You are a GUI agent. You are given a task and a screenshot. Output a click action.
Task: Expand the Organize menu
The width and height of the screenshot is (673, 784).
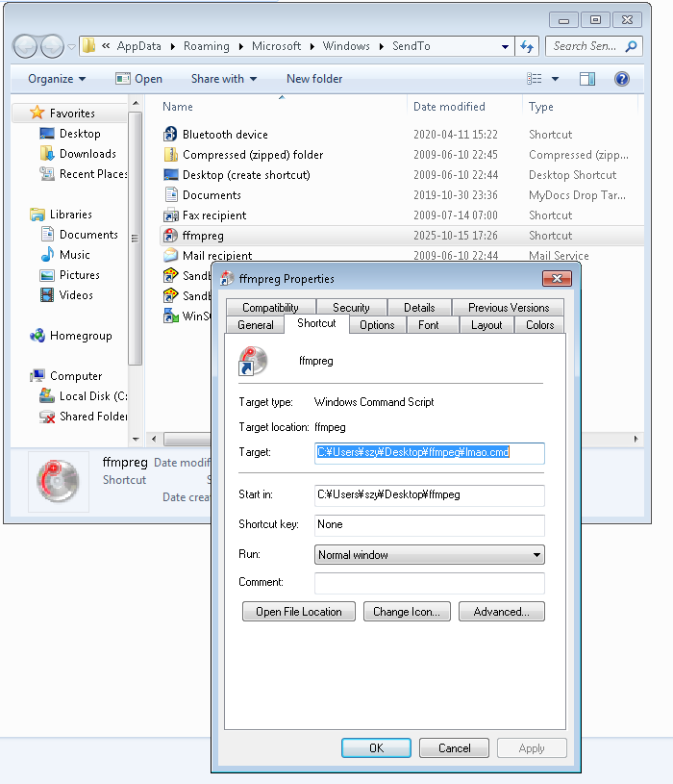[x=57, y=79]
